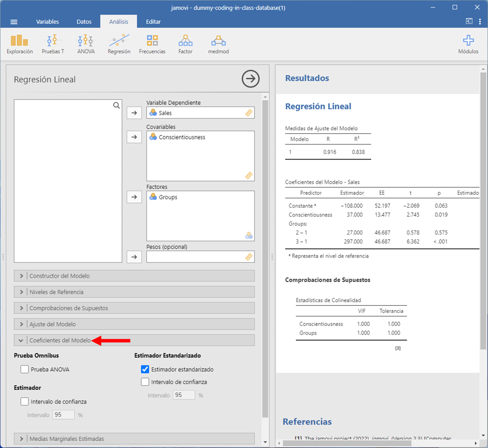Open the Exploración analysis menu
This screenshot has width=488, height=448.
pyautogui.click(x=19, y=44)
